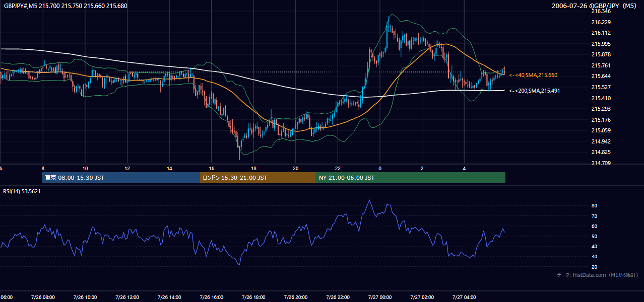Click the 7/26 12:00 time axis label
This screenshot has height=302, width=644.
click(x=127, y=297)
